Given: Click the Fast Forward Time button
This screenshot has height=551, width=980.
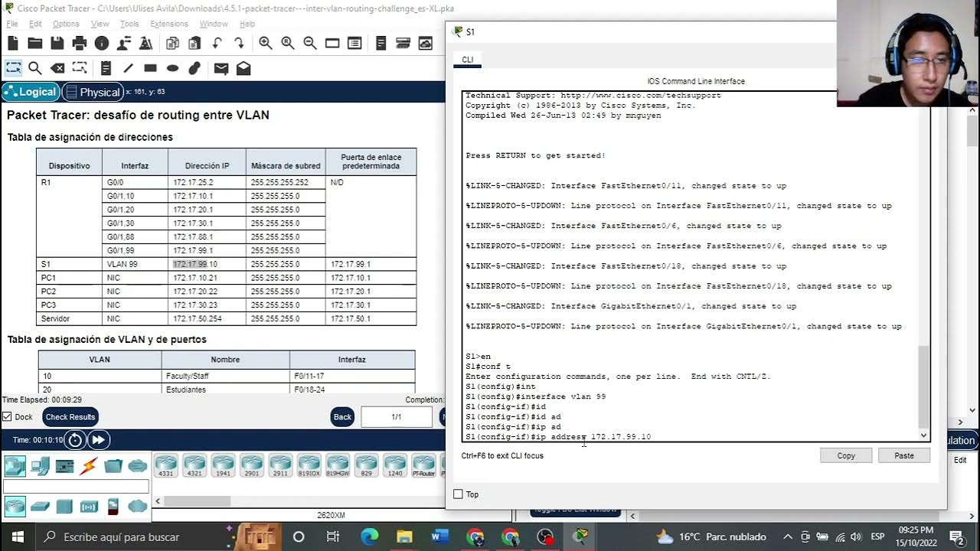Looking at the screenshot, I should click(98, 440).
